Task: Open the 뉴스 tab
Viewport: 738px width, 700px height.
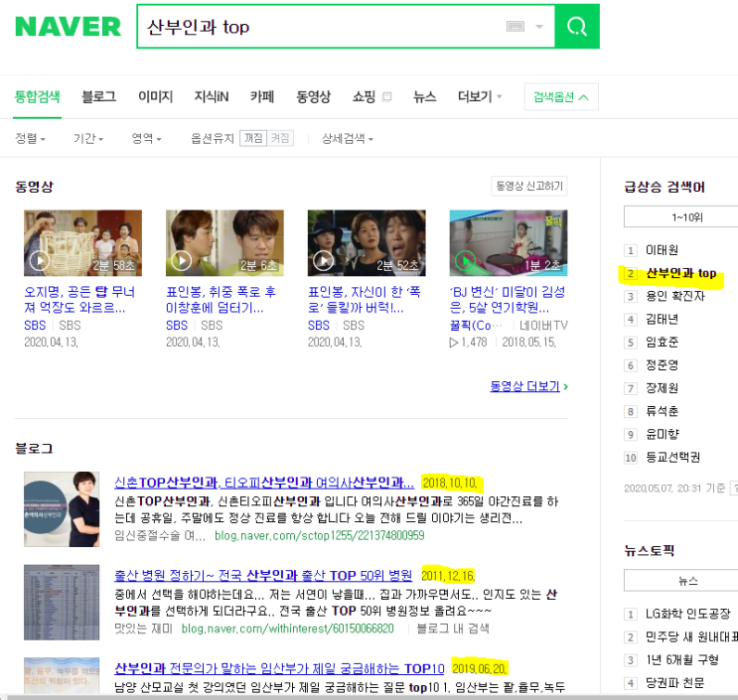Action: click(424, 97)
